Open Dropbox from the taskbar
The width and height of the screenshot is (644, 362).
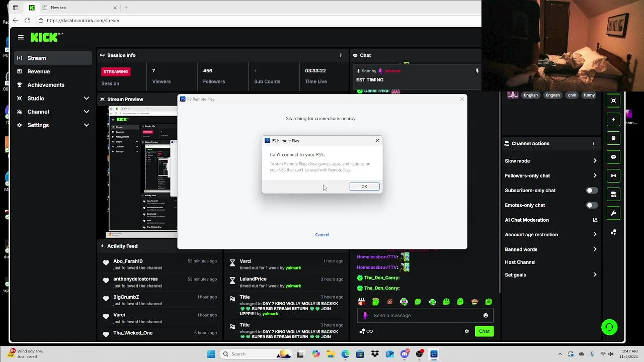click(x=375, y=354)
